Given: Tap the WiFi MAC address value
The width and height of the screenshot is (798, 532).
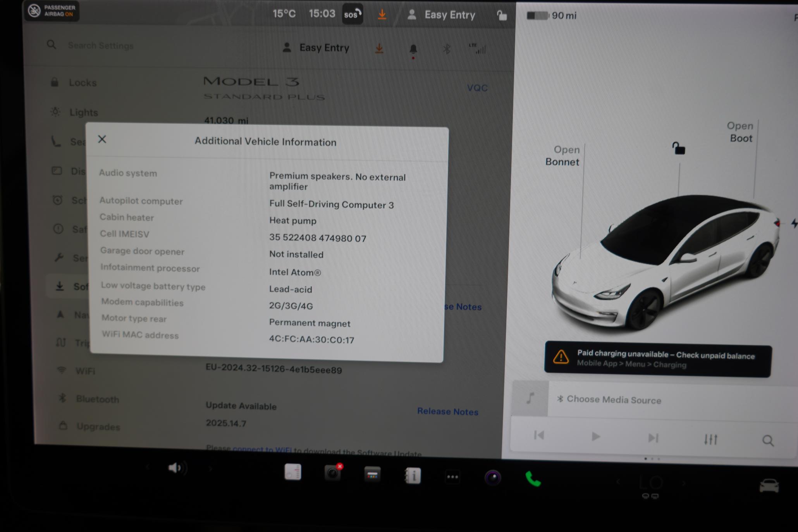Looking at the screenshot, I should (x=312, y=340).
